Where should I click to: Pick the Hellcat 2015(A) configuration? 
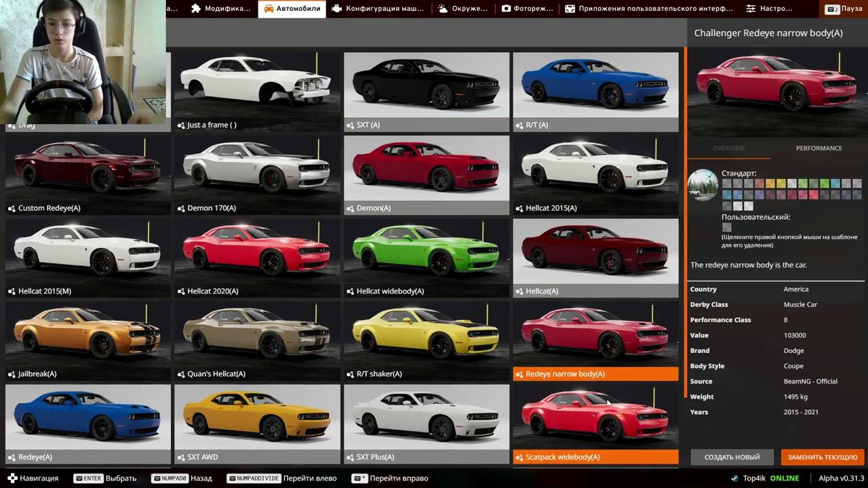pyautogui.click(x=595, y=175)
